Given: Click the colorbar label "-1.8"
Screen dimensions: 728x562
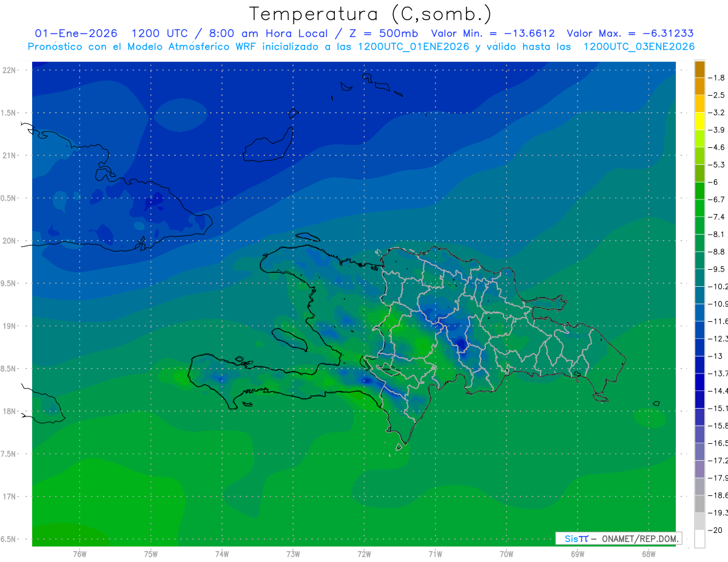Looking at the screenshot, I should coord(718,78).
